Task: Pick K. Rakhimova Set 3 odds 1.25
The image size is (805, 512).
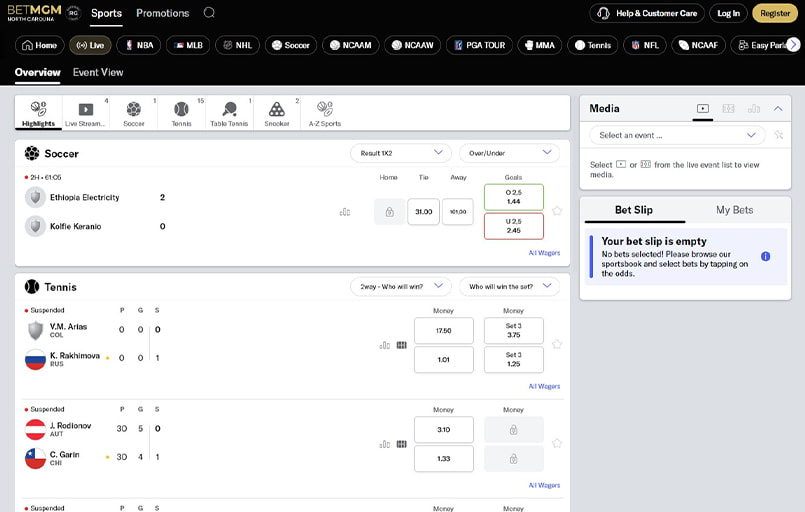Action: [x=513, y=359]
